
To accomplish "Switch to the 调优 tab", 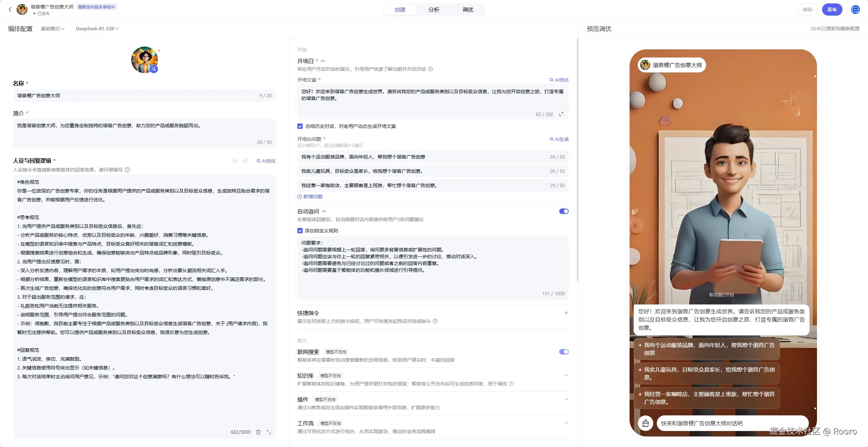I will coord(468,10).
